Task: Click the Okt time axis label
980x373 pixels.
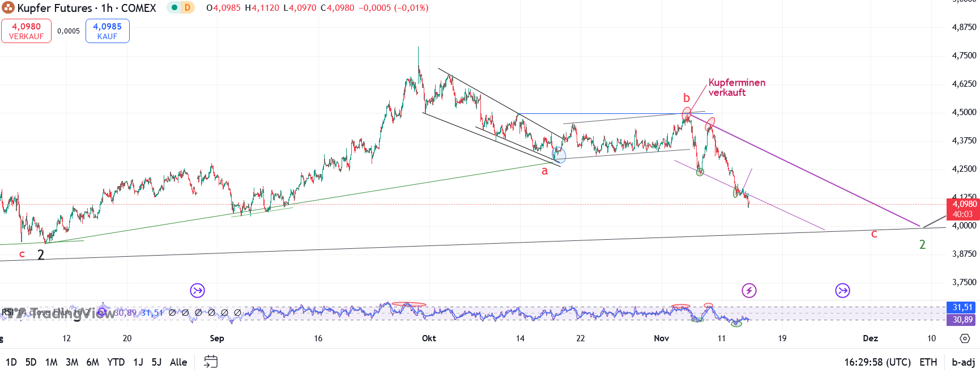Action: click(429, 338)
